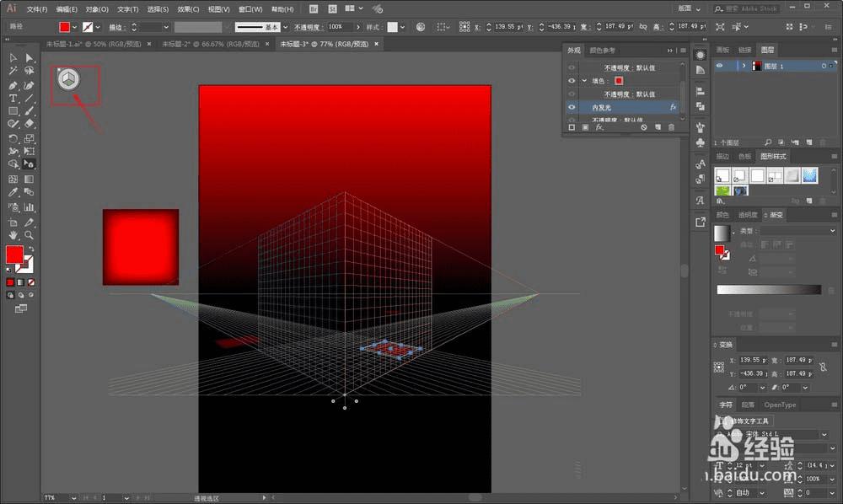Open the gradient 类型 dropdown
The image size is (843, 504).
pos(797,230)
